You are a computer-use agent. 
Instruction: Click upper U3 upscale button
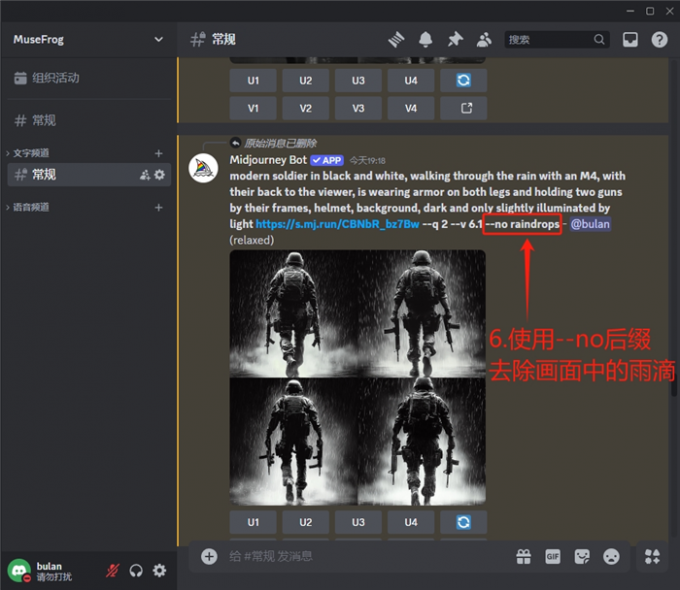point(358,80)
